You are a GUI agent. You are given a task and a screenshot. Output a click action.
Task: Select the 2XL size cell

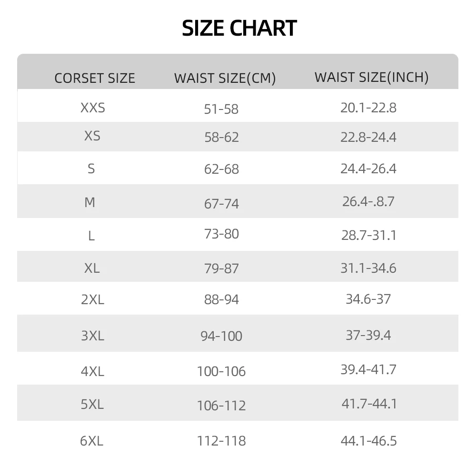click(92, 299)
